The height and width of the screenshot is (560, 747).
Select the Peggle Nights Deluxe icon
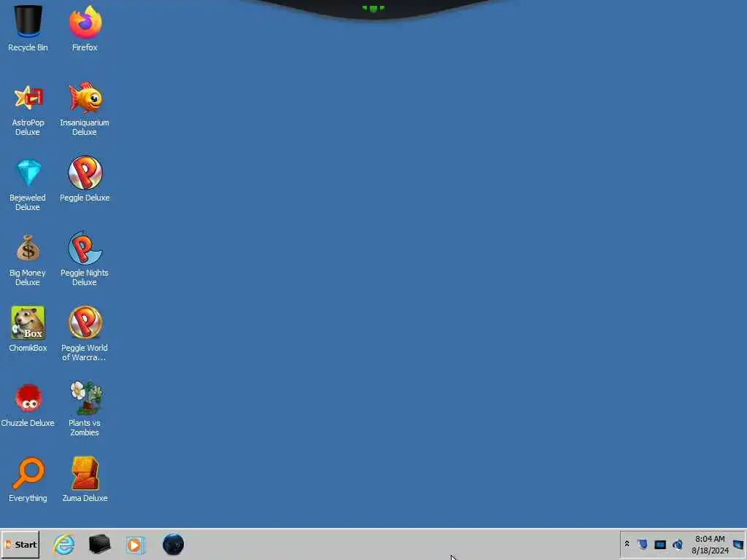coord(85,248)
